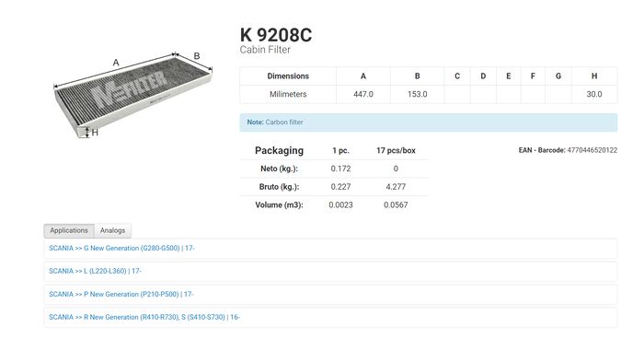Click Neto value 0.172
Viewport: 644px width, 350px height.
341,169
